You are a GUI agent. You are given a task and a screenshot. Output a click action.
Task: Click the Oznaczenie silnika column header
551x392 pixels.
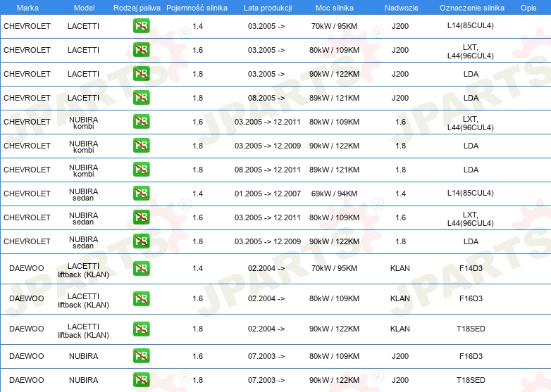(x=472, y=8)
